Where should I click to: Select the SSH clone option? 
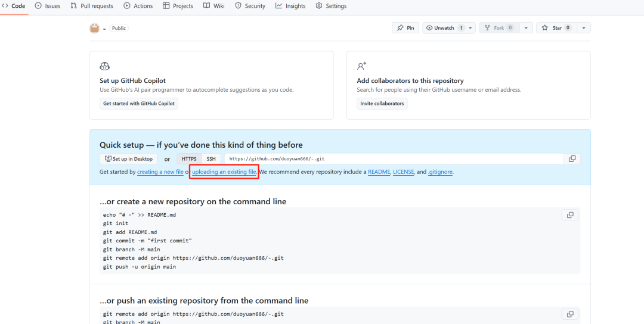(211, 158)
